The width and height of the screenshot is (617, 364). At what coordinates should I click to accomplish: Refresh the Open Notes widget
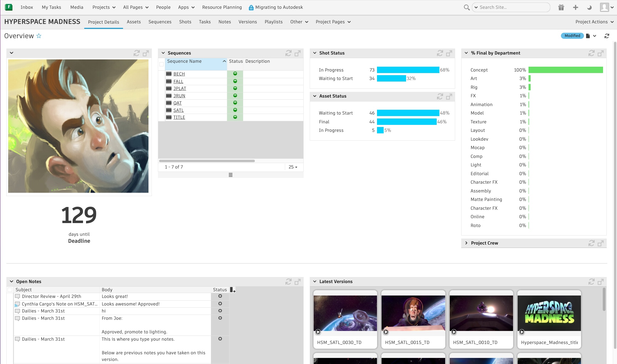pyautogui.click(x=288, y=282)
